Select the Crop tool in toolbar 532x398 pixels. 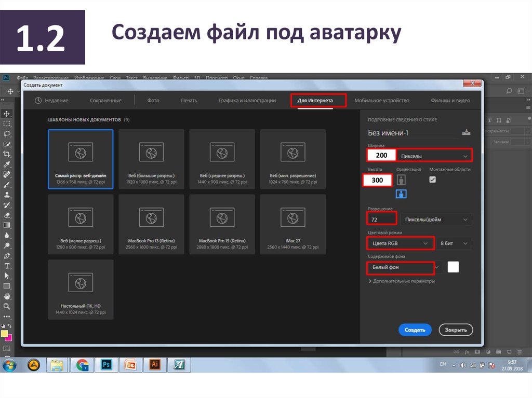click(x=7, y=154)
